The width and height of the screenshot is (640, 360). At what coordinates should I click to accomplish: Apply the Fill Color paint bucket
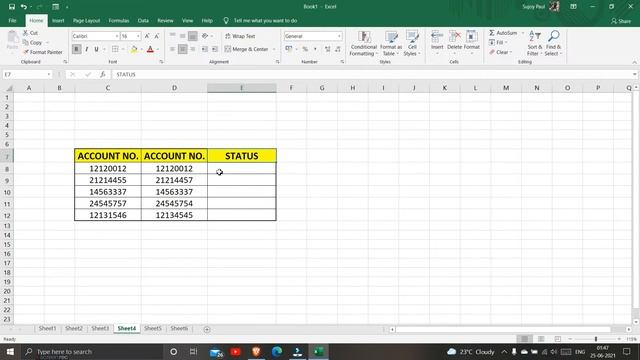pyautogui.click(x=134, y=49)
